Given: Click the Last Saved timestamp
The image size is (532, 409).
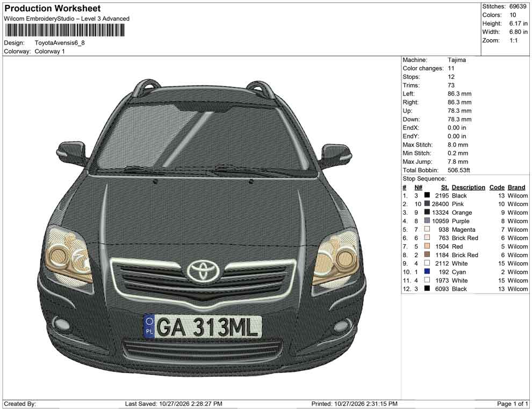Looking at the screenshot, I should coord(174,404).
